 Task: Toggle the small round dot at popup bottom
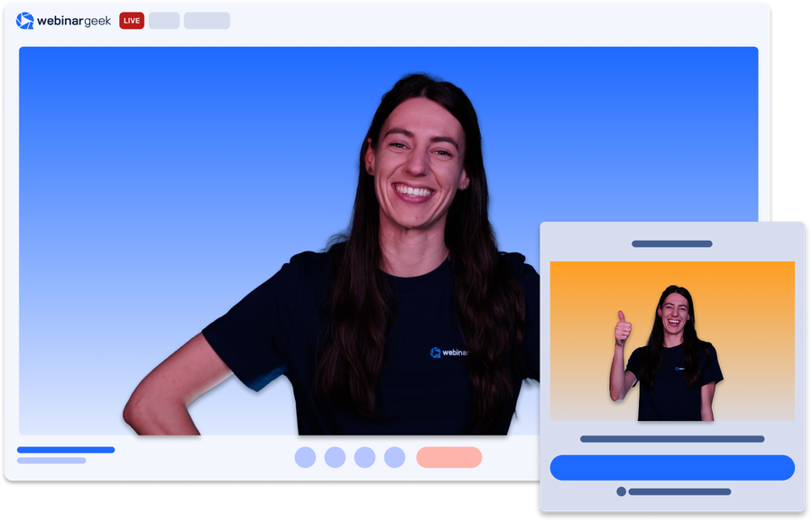621,491
